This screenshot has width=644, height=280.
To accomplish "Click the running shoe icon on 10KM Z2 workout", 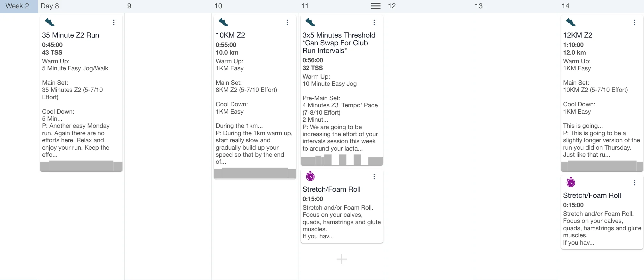I will point(223,22).
